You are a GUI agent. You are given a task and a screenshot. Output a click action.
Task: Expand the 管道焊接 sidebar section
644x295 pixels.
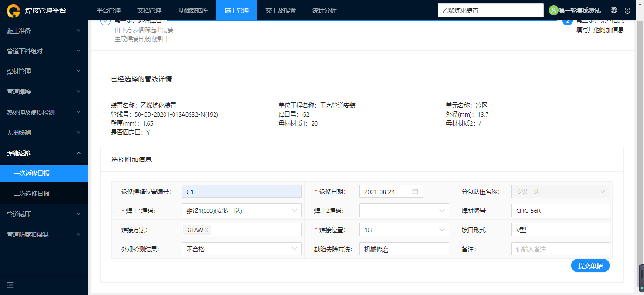point(44,92)
